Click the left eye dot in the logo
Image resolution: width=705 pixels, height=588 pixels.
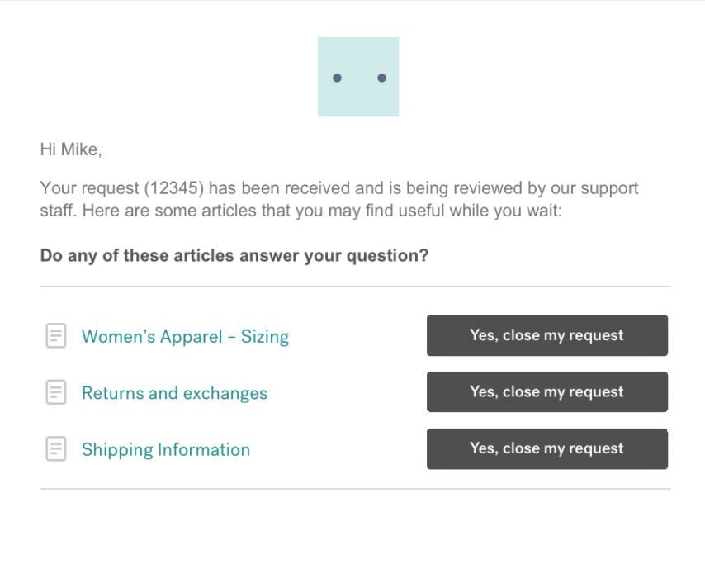(x=337, y=78)
